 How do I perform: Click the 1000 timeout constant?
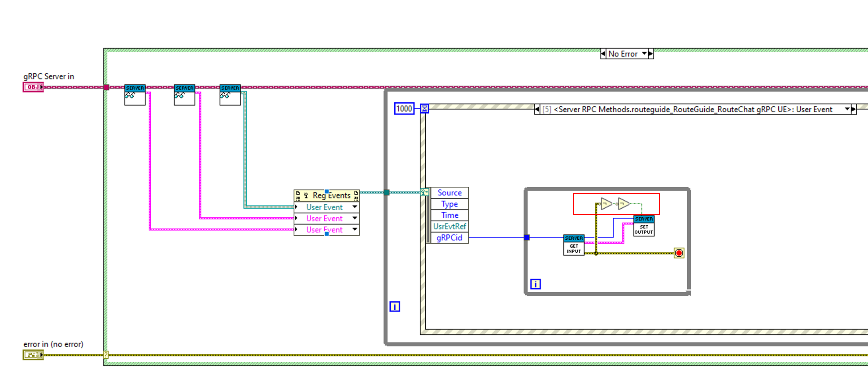point(404,109)
